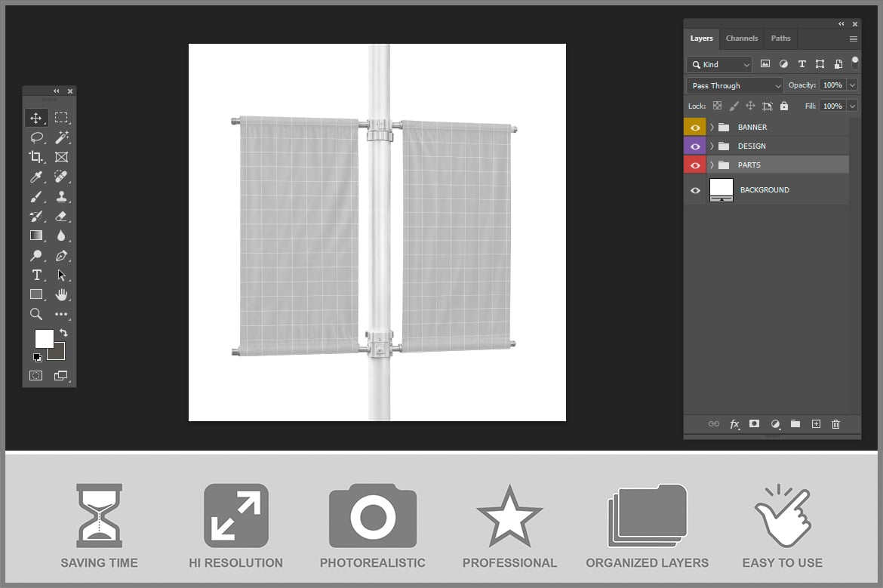Screen dimensions: 883x588
Task: Open the Pass Through blend mode dropdown
Action: tap(735, 85)
